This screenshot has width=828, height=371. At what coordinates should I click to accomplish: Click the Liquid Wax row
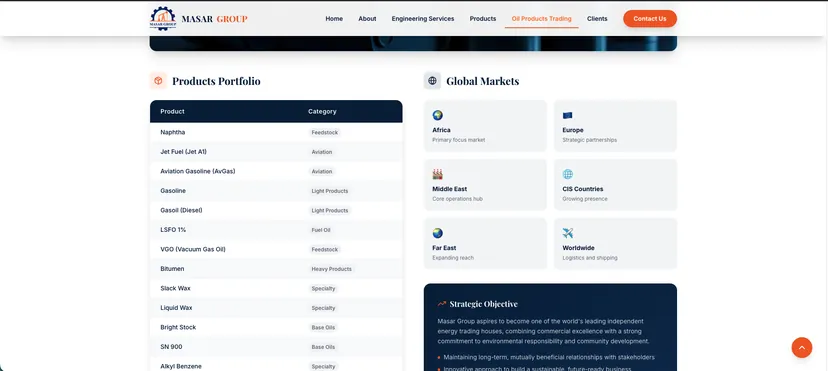point(276,308)
